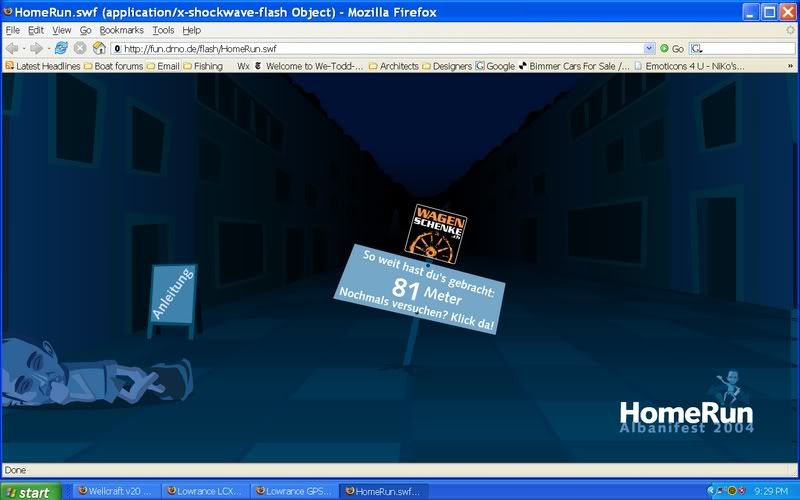Select the HomeRun.swf taskbar window
Viewport: 800px width, 500px height.
(384, 491)
